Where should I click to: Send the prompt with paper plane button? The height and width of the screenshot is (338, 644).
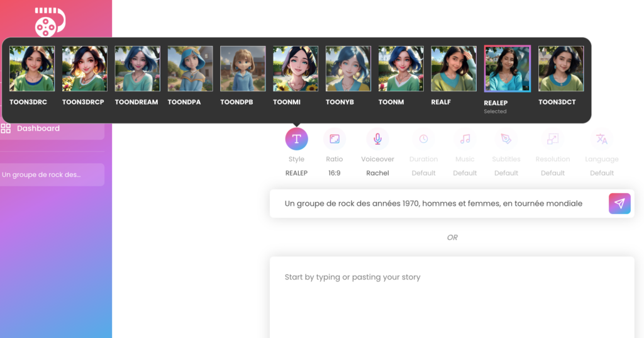point(619,204)
